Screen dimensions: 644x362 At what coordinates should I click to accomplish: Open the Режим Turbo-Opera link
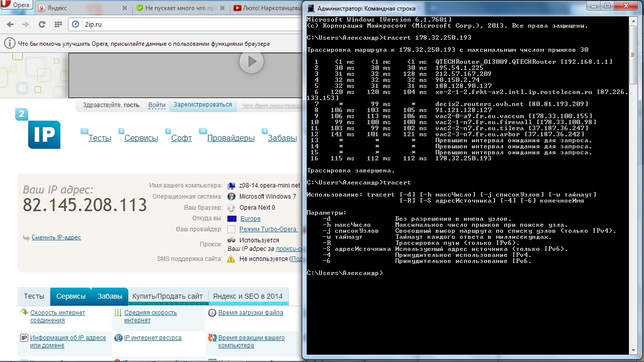click(268, 229)
